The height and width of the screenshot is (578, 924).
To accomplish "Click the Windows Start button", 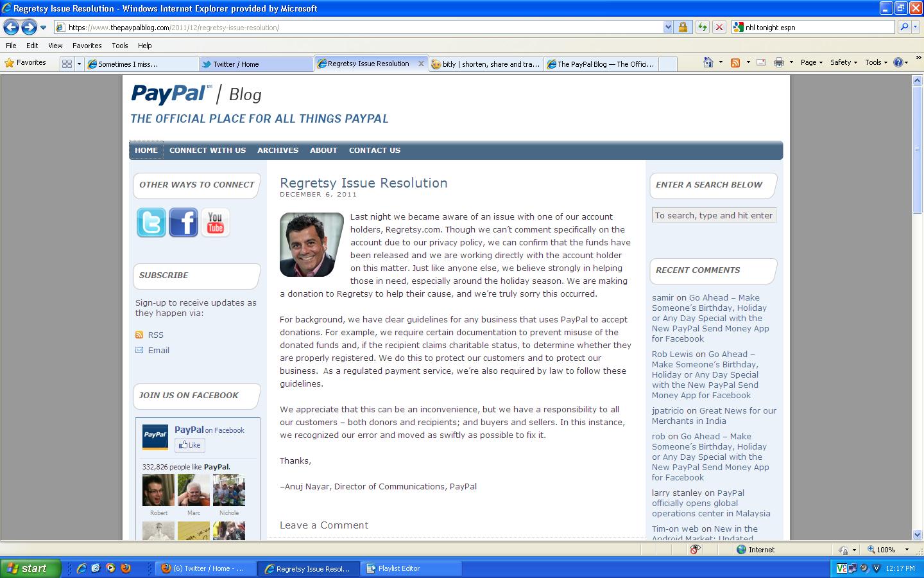I will tap(31, 568).
